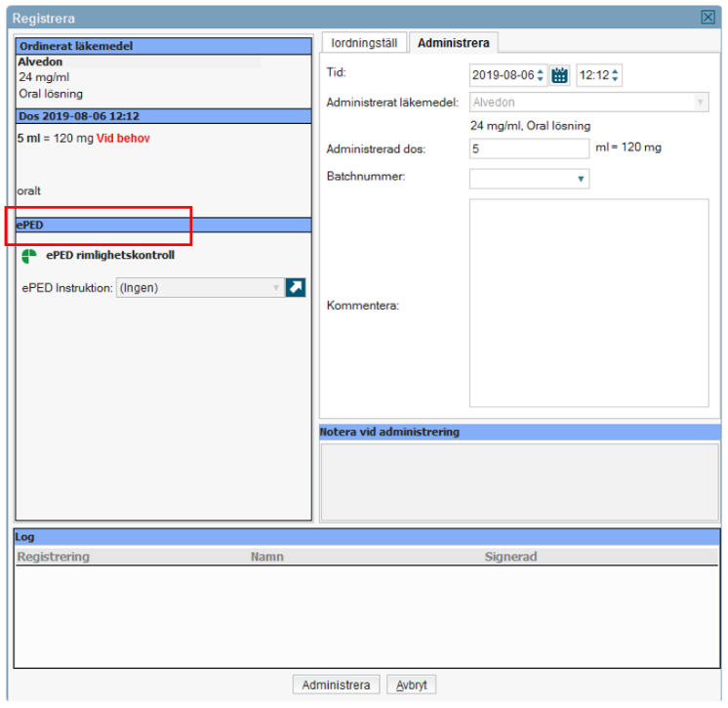Open the Batchnummer dropdown
The width and height of the screenshot is (728, 708).
coord(582,179)
